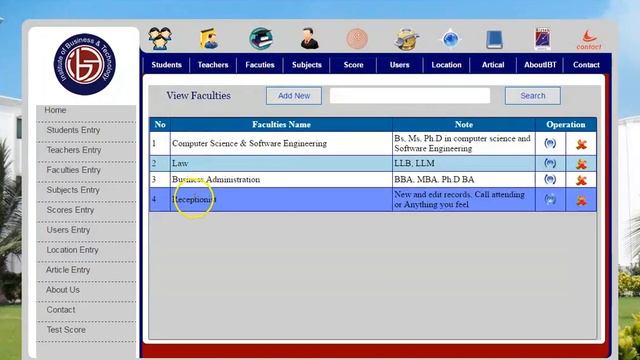
Task: Open the Teachers menu tab
Action: 213,65
